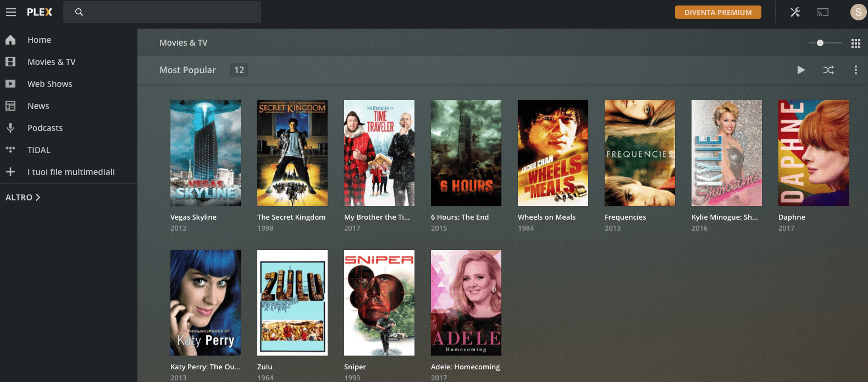The image size is (868, 382).
Task: Click the News newspaper icon
Action: (x=10, y=106)
